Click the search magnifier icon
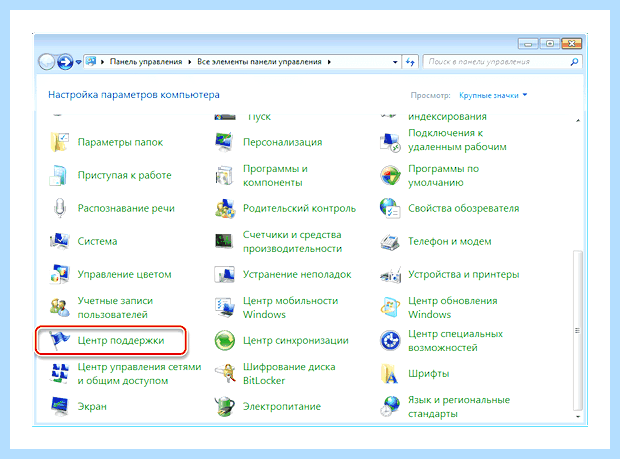 pyautogui.click(x=574, y=62)
